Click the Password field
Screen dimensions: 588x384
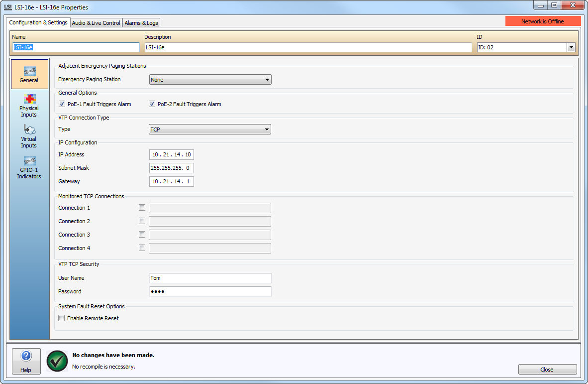click(x=210, y=292)
